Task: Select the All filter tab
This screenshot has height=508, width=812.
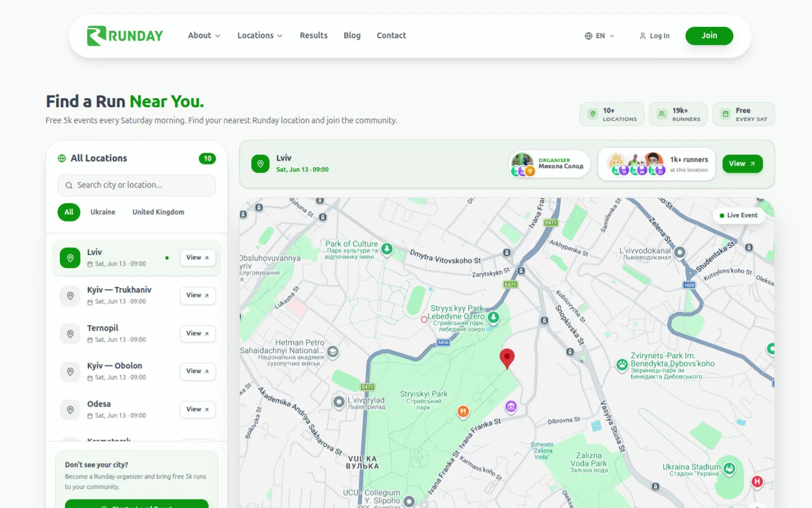Action: [x=69, y=212]
